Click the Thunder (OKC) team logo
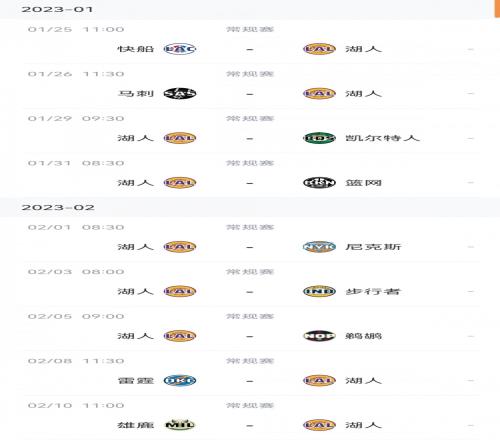The image size is (500, 440). [x=180, y=381]
